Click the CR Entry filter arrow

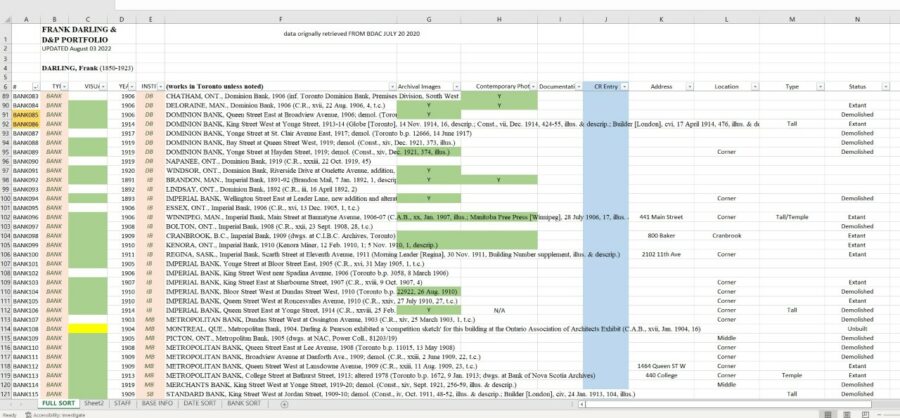(x=624, y=87)
